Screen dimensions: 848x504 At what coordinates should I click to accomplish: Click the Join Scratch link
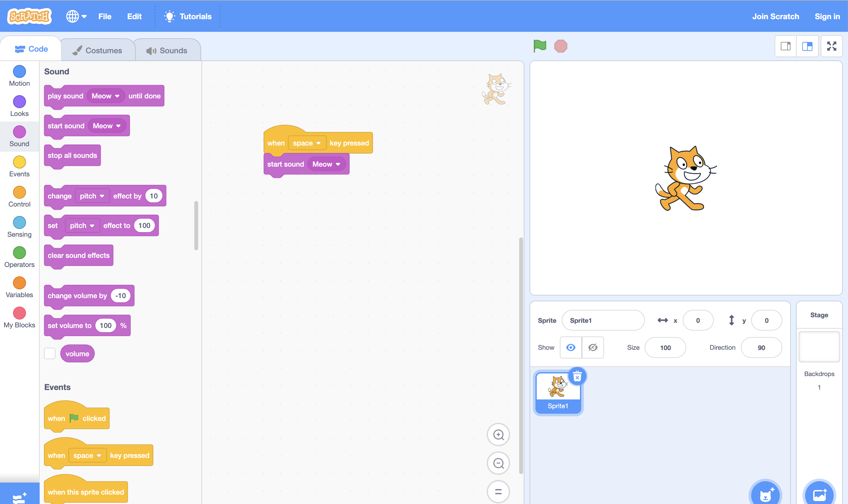[x=776, y=16]
